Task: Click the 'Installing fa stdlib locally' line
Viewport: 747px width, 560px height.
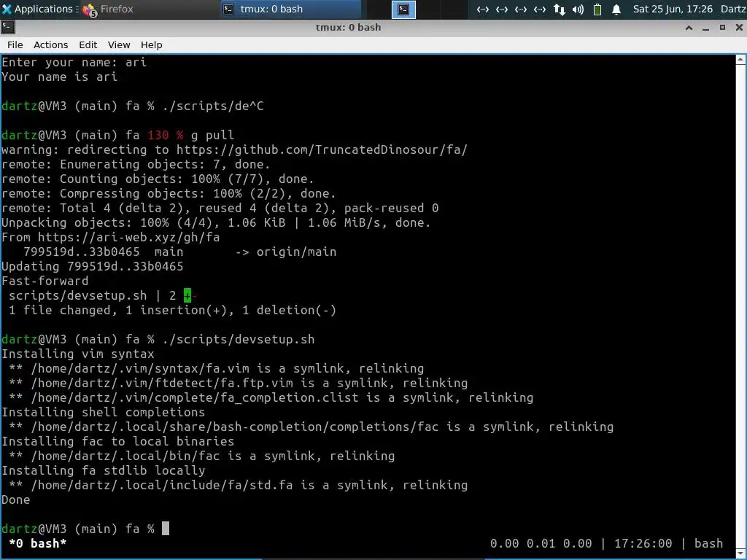Action: pyautogui.click(x=103, y=470)
